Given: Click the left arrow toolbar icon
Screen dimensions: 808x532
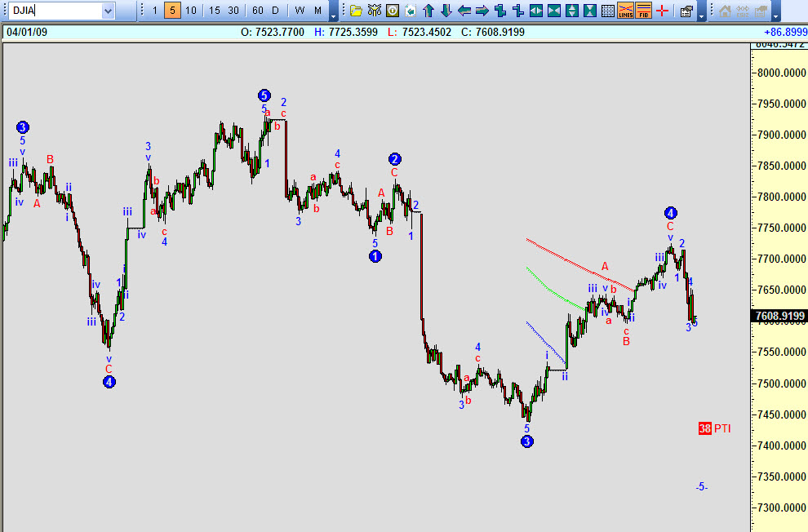Looking at the screenshot, I should click(x=464, y=11).
